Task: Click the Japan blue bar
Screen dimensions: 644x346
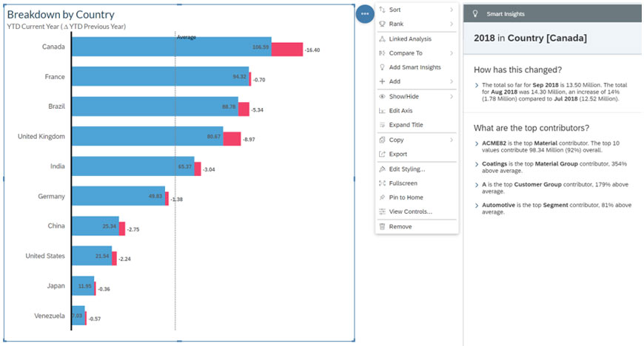Action: (84, 285)
